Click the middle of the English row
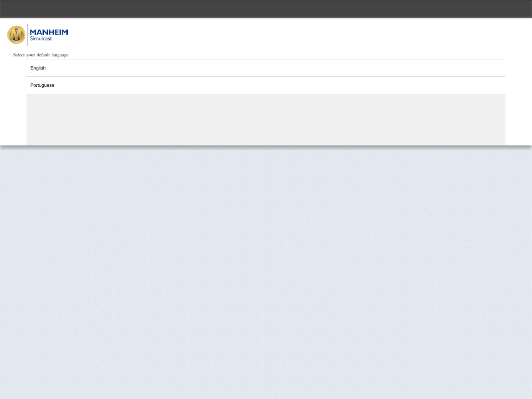532x399 pixels. click(266, 68)
